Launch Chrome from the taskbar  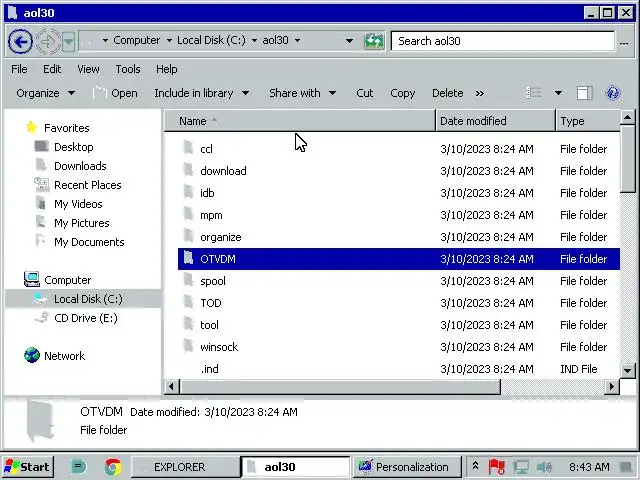coord(113,467)
